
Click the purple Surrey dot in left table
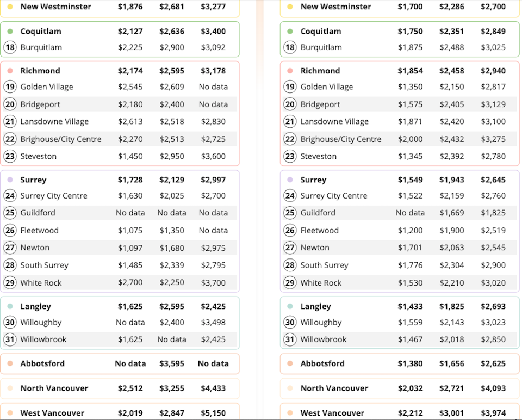(10, 180)
